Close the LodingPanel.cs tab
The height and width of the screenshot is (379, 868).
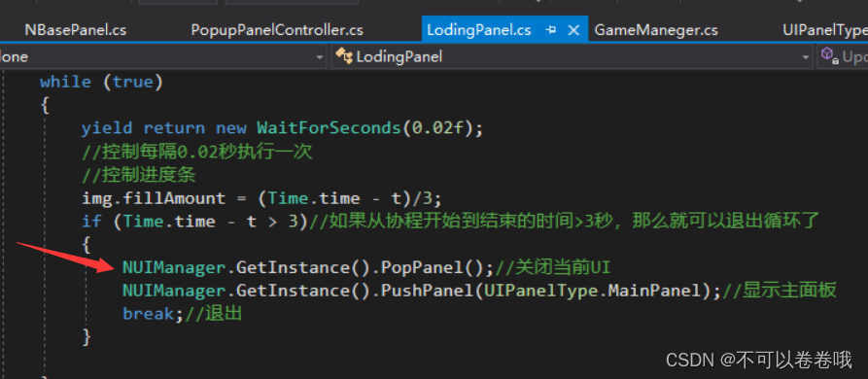pyautogui.click(x=574, y=30)
